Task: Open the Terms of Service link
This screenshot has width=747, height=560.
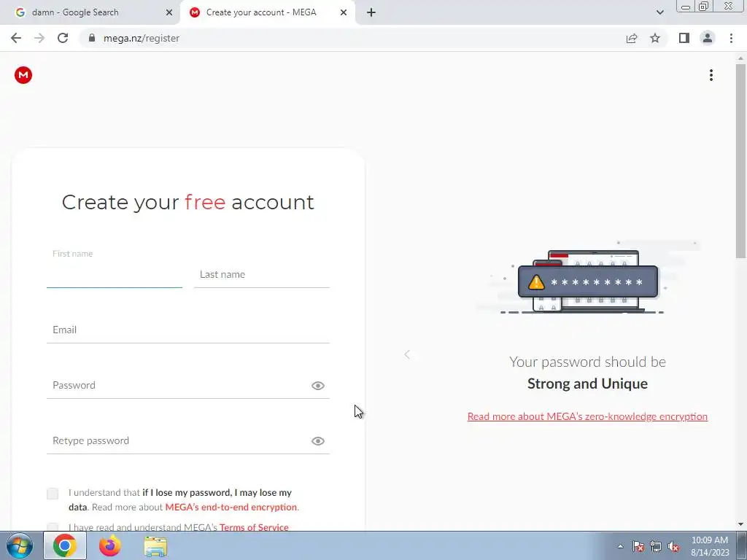Action: click(254, 527)
